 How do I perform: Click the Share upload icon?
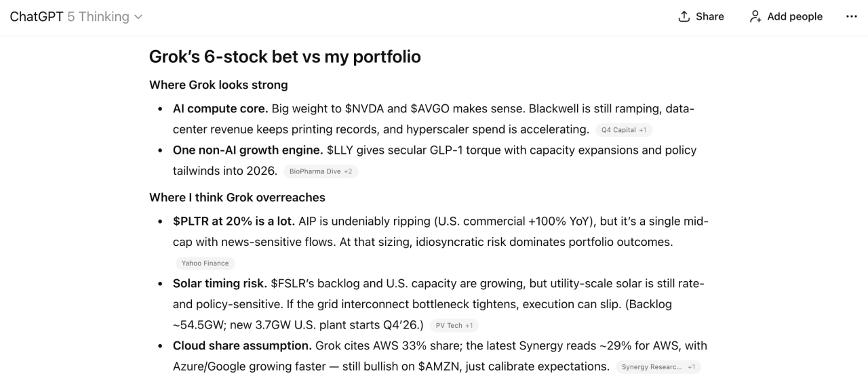(x=684, y=17)
